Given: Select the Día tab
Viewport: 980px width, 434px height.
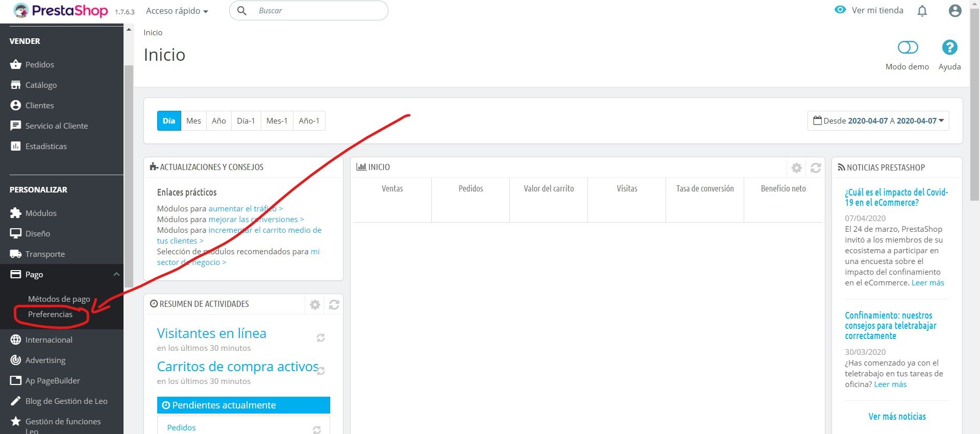Looking at the screenshot, I should [169, 120].
